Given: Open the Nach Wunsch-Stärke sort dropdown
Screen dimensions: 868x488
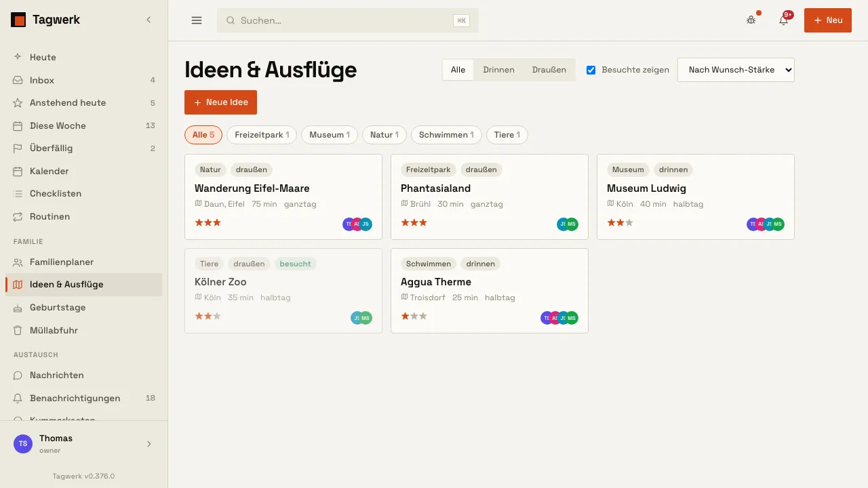Looking at the screenshot, I should [736, 70].
